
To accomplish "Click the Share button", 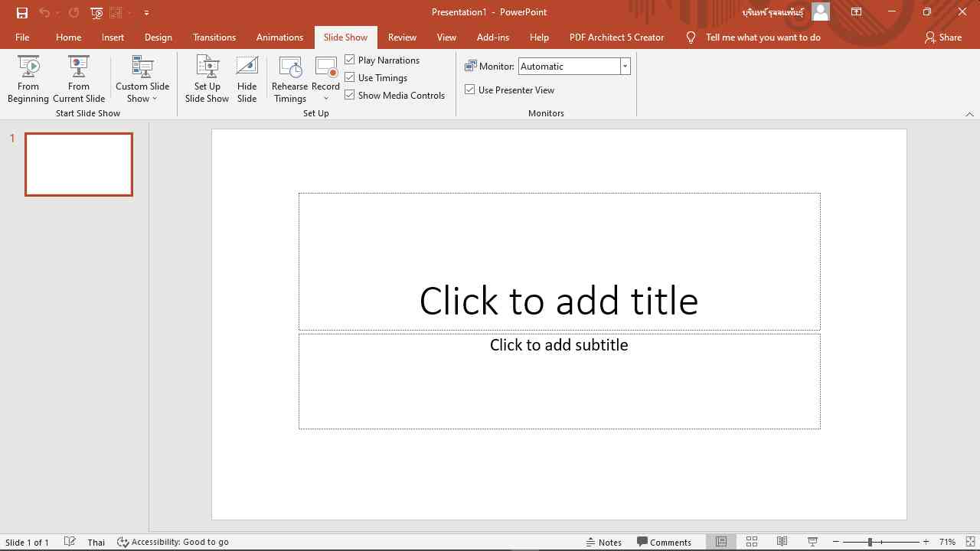I will 942,37.
